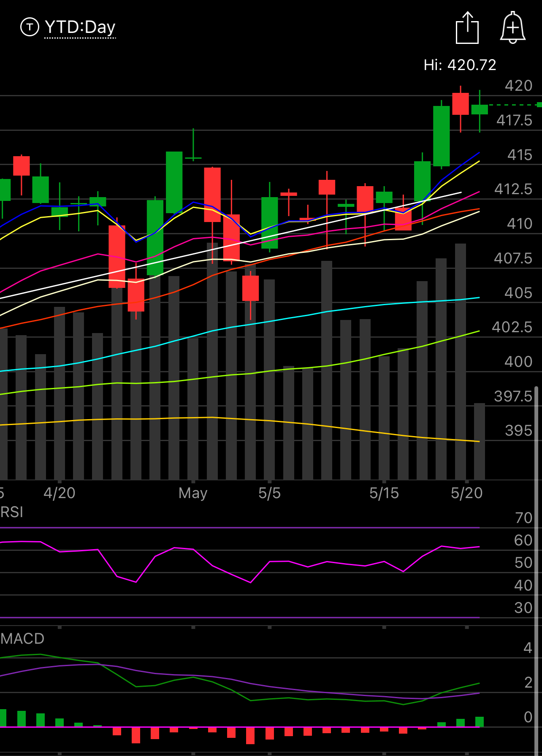Tap the 5/5 date axis label
This screenshot has width=542, height=756.
pyautogui.click(x=269, y=493)
